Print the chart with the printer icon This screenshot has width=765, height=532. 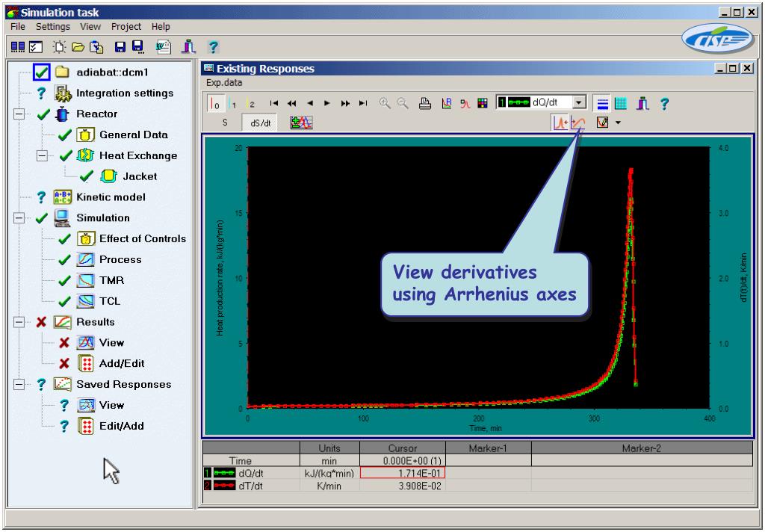point(425,103)
